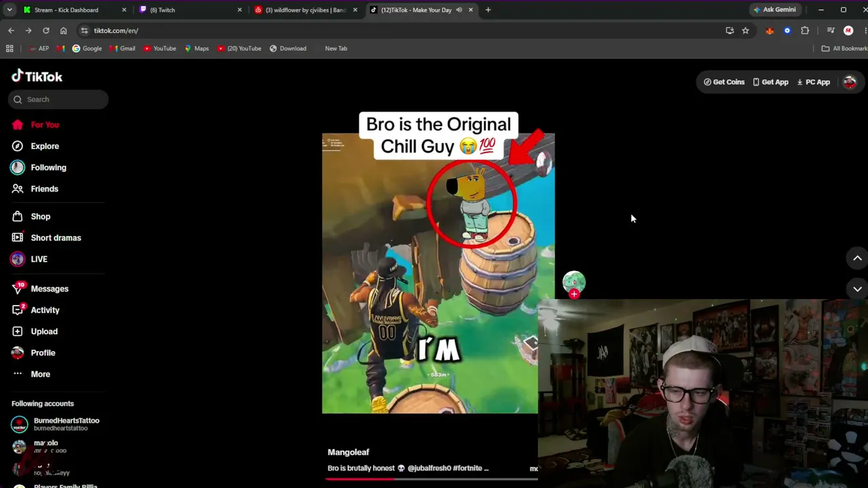Screen dimensions: 868x488
Task: Close the Kick Dashboard tab
Action: point(124,10)
